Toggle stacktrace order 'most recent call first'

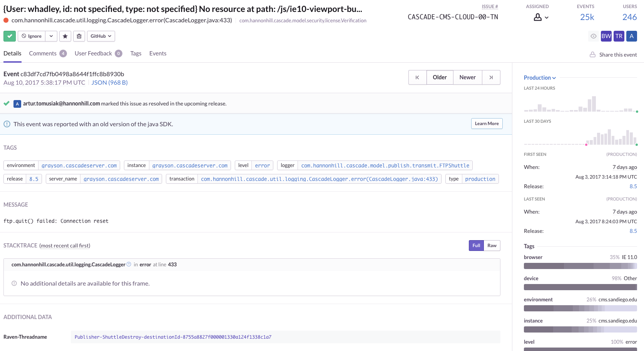click(65, 246)
